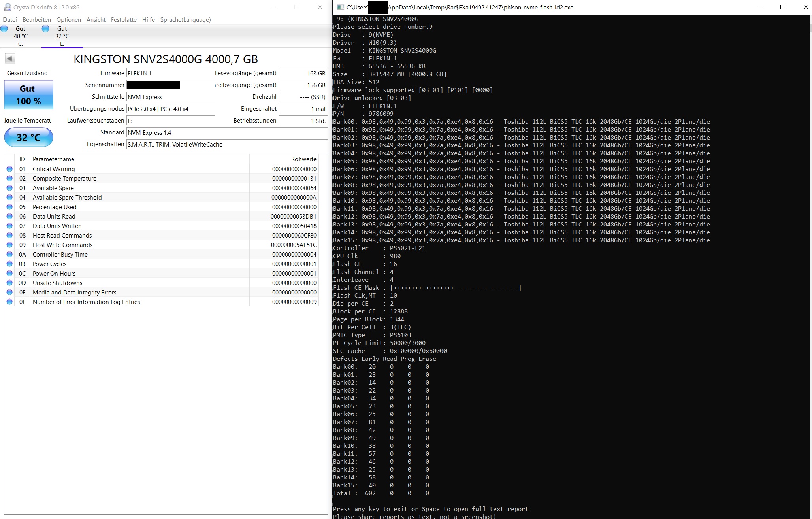Image resolution: width=812 pixels, height=519 pixels.
Task: Click Critical Warning status orb
Action: 9,169
